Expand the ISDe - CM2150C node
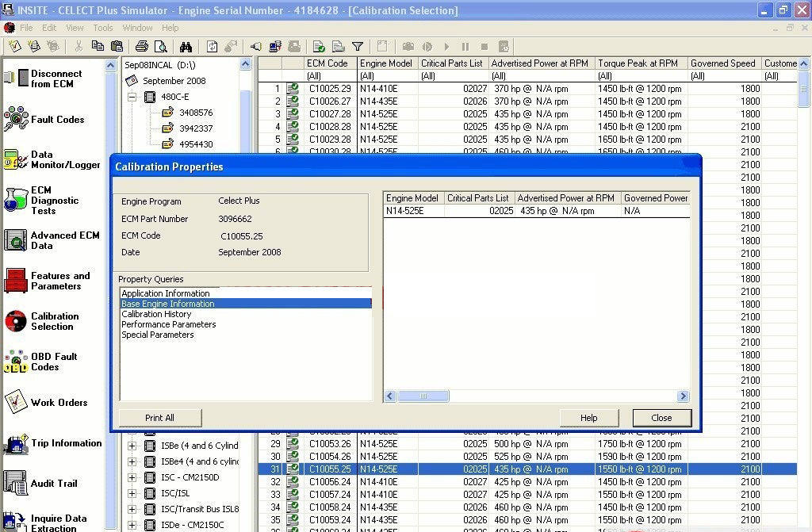The width and height of the screenshot is (812, 532). (x=132, y=525)
